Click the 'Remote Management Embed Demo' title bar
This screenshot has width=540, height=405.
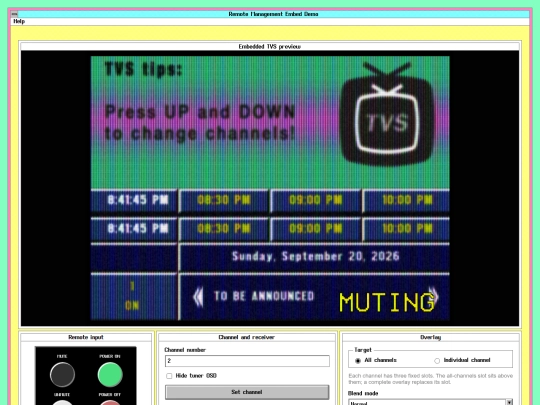(273, 14)
